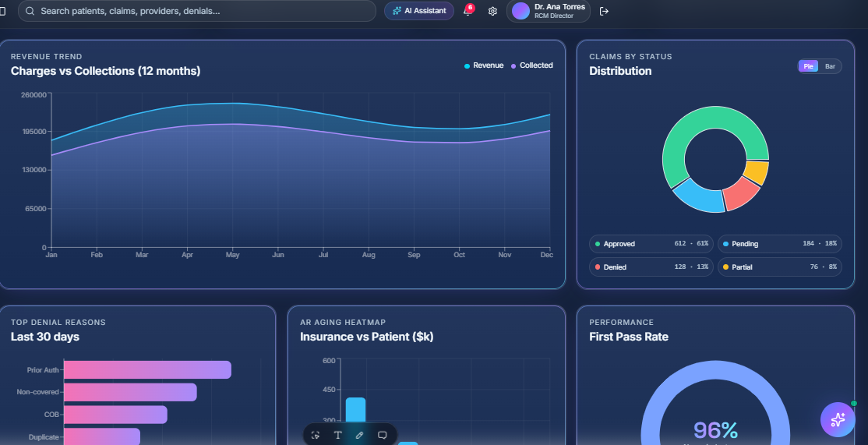The width and height of the screenshot is (868, 445).
Task: Select the Denied 128 status chip
Action: pos(651,267)
